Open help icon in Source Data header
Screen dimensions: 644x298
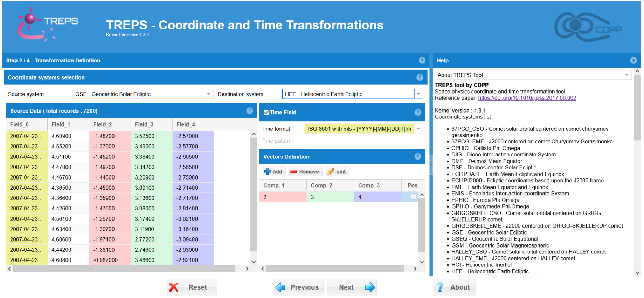click(250, 111)
